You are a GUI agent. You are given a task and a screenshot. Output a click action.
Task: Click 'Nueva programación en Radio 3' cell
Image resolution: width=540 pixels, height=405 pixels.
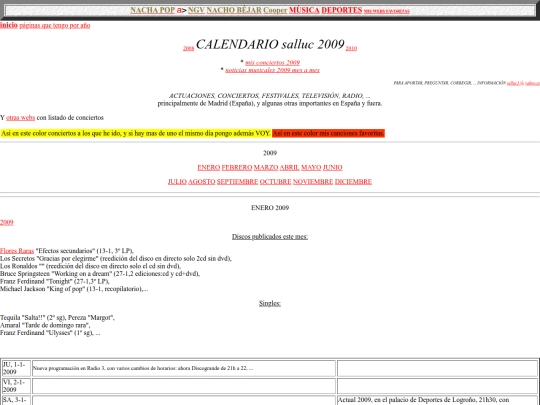tap(184, 368)
